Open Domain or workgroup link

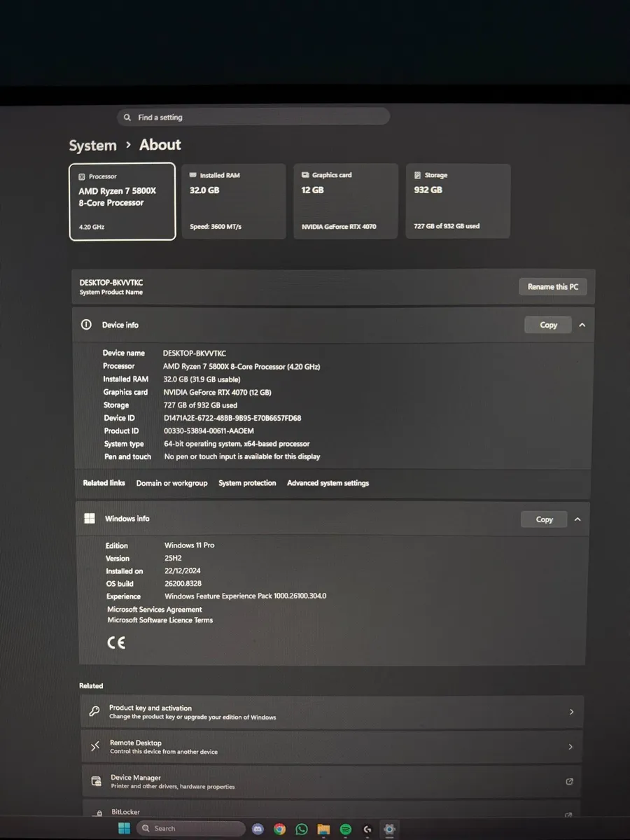point(171,483)
